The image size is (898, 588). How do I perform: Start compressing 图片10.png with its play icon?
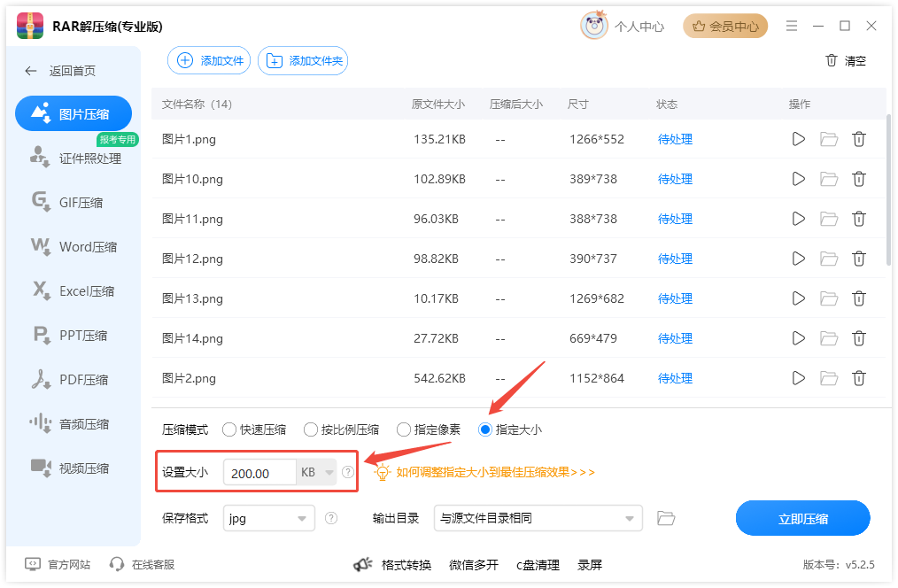(798, 179)
